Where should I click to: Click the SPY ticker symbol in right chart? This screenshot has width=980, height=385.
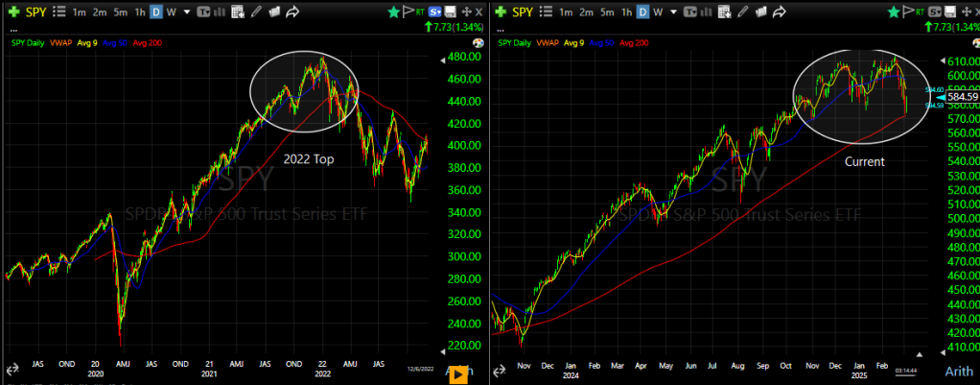click(524, 12)
